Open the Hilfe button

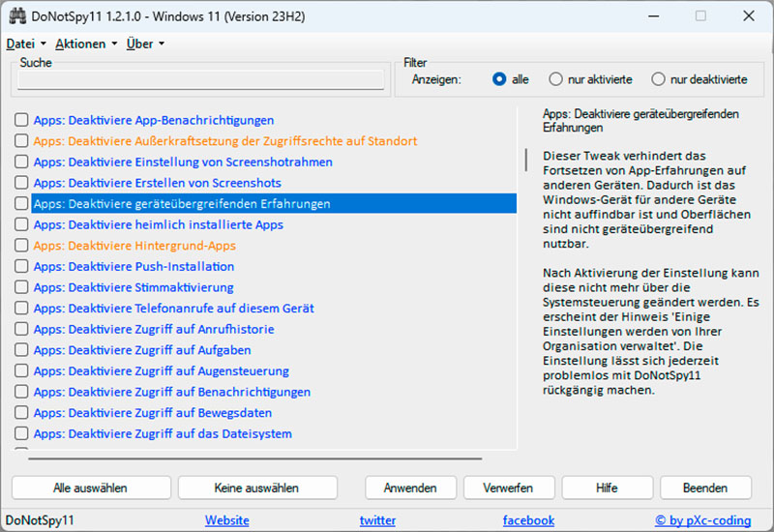608,488
